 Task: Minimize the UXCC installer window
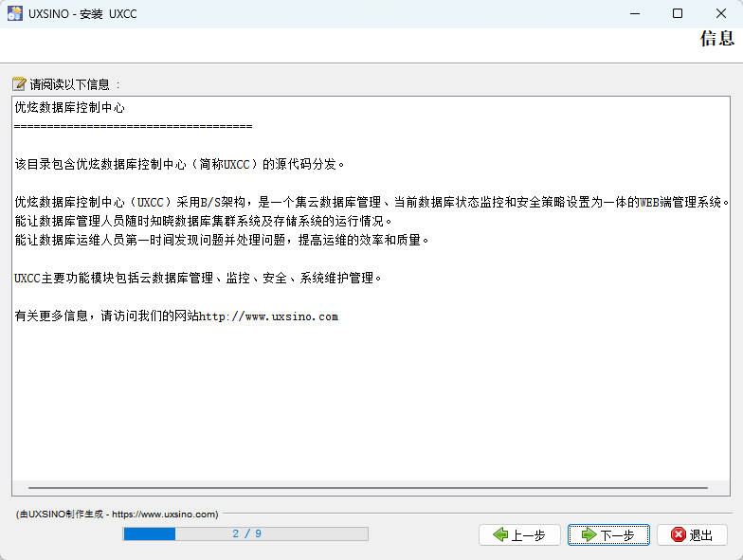(x=632, y=13)
